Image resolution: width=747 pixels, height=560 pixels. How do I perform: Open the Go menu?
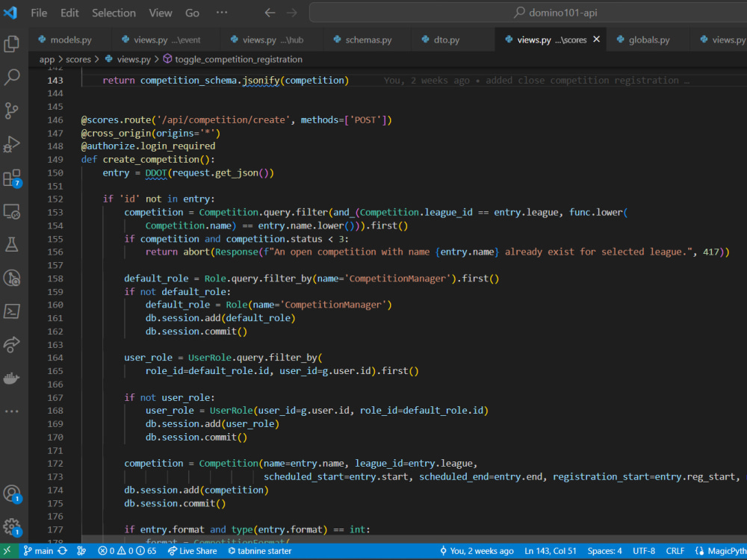(192, 12)
